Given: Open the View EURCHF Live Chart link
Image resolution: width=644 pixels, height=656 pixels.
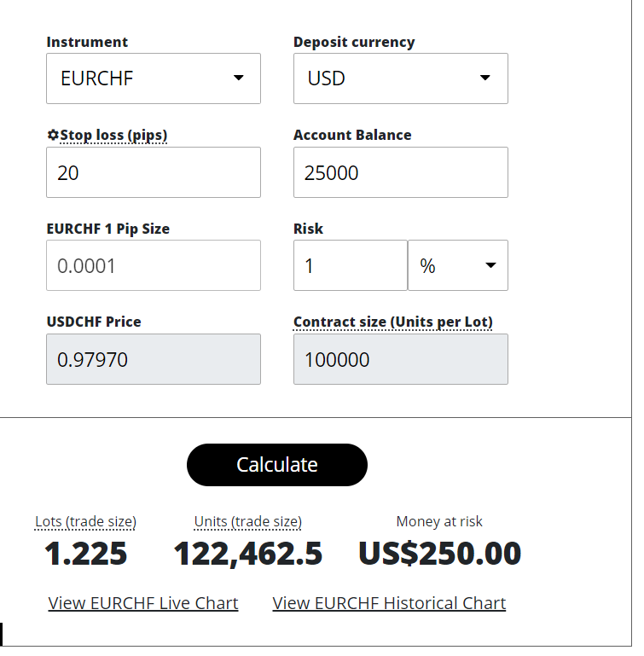Looking at the screenshot, I should point(143,603).
